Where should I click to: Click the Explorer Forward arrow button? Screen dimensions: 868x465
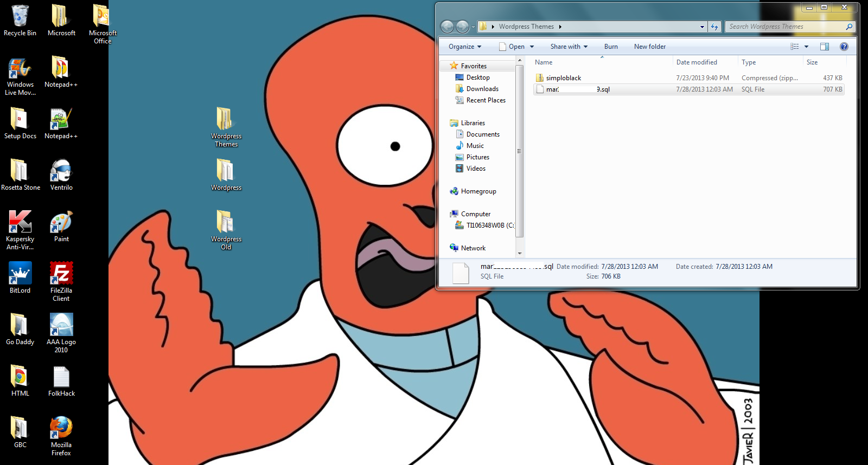click(x=462, y=27)
